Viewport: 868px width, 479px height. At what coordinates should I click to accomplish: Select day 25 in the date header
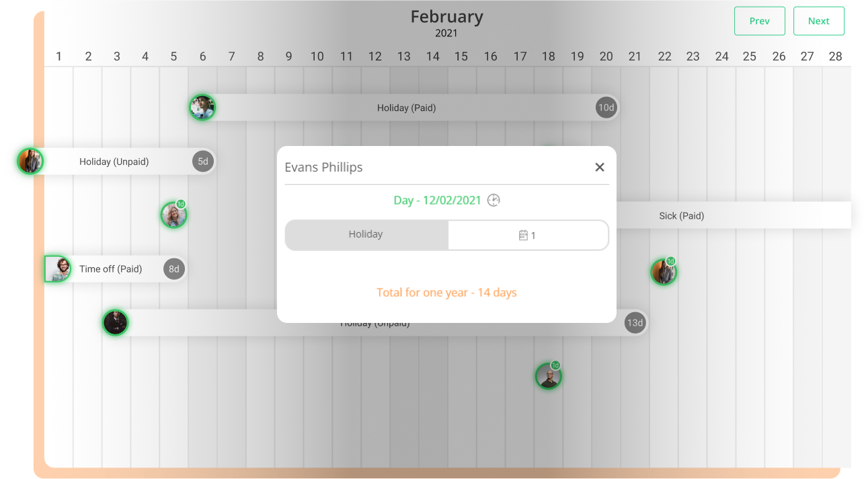[750, 57]
